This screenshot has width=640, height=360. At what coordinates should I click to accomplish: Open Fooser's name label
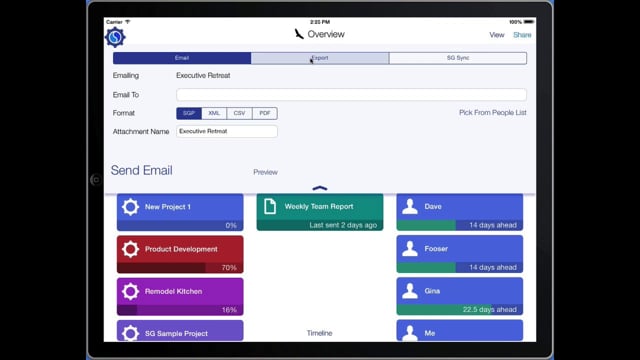point(436,249)
